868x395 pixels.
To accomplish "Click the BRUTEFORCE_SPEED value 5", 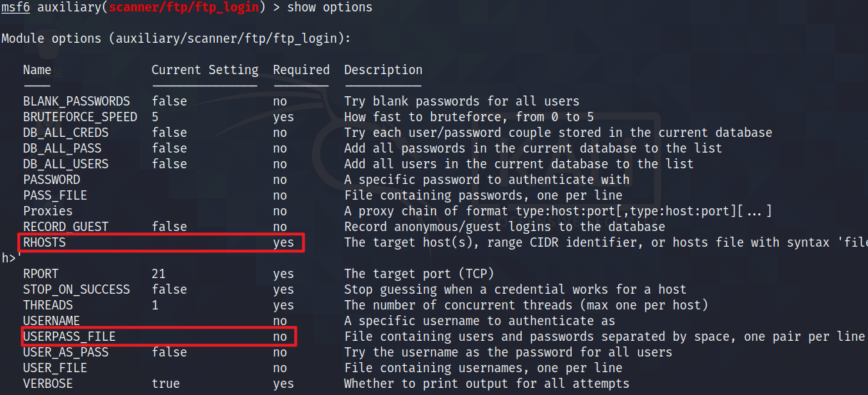I will (155, 117).
